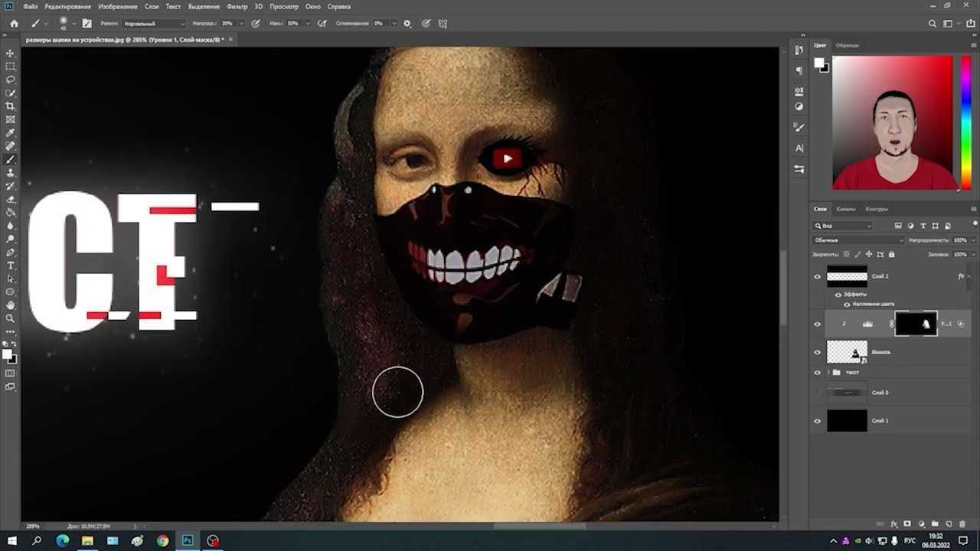Image resolution: width=980 pixels, height=551 pixels.
Task: Hide the Слой 2 layer
Action: (x=817, y=276)
